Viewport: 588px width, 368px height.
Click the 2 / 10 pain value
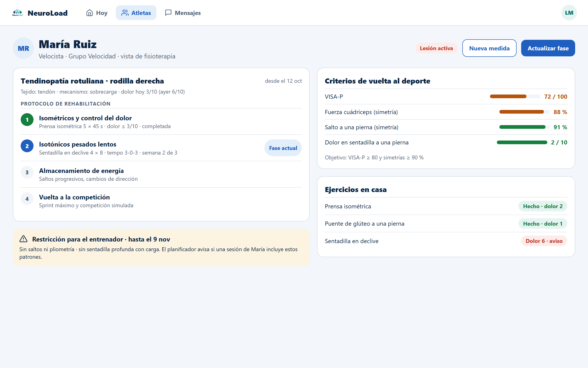[559, 142]
